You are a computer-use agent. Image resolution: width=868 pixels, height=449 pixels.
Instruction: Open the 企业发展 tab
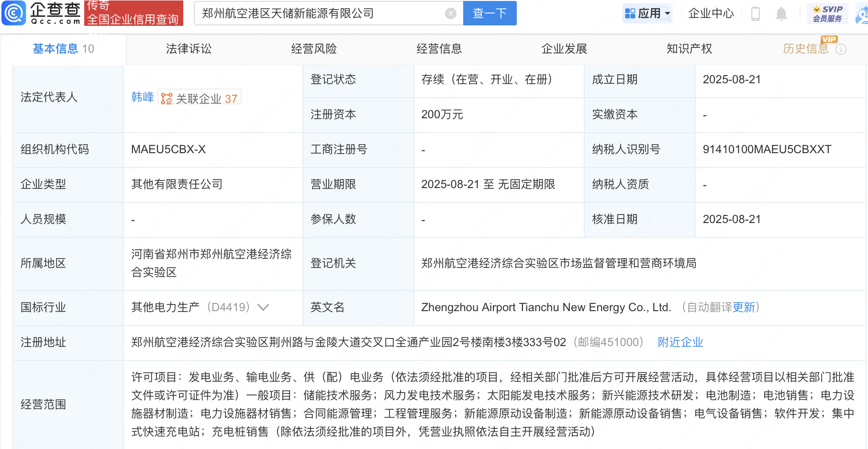[x=564, y=49]
